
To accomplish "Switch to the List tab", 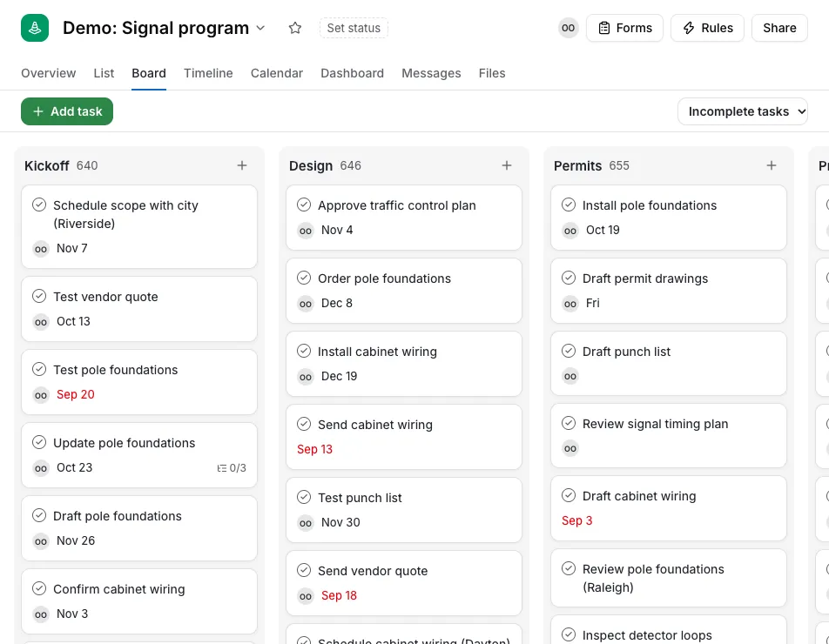I will click(104, 73).
